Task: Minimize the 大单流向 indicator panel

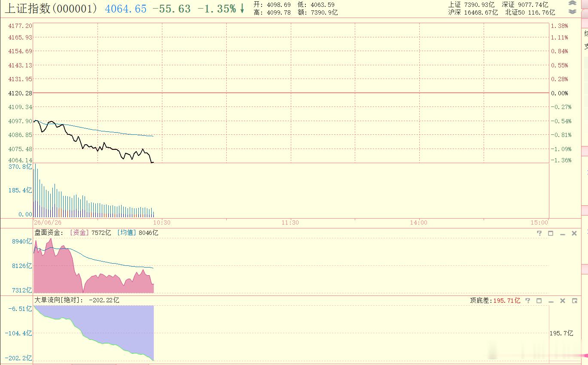Action: click(551, 301)
